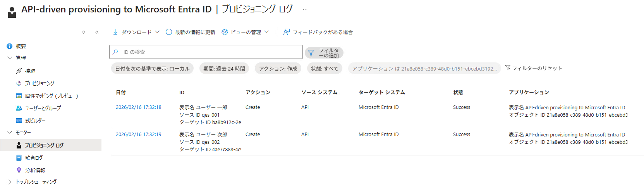Click the gear icon for ビューの管理

(225, 32)
